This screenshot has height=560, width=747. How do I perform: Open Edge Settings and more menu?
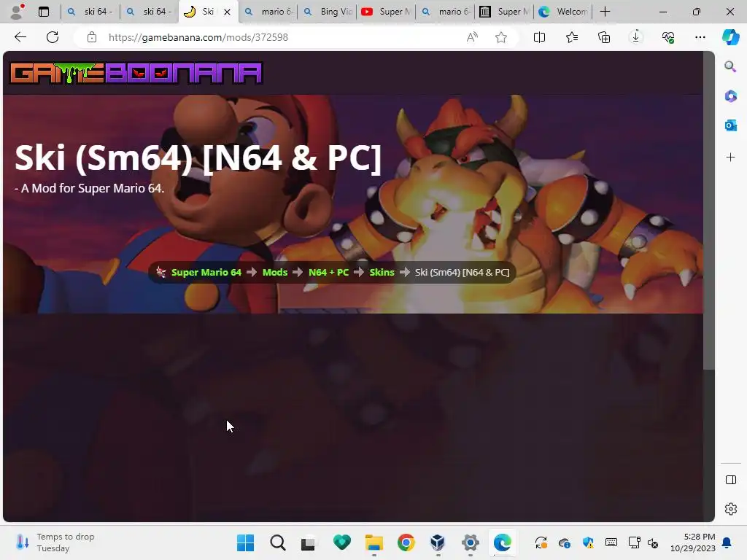pyautogui.click(x=700, y=37)
